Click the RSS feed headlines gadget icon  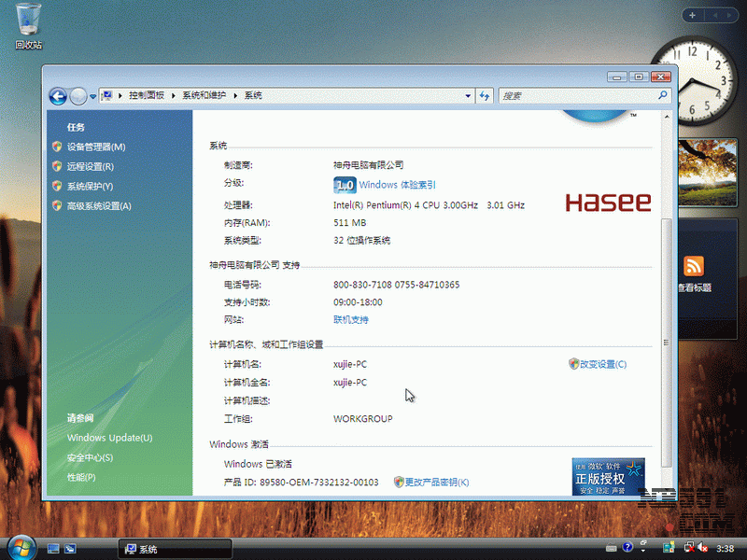pyautogui.click(x=694, y=265)
